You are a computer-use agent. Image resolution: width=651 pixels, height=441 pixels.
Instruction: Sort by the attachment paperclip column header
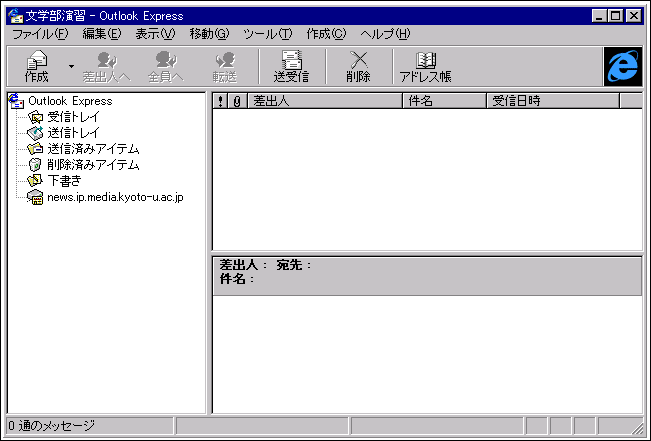point(237,101)
